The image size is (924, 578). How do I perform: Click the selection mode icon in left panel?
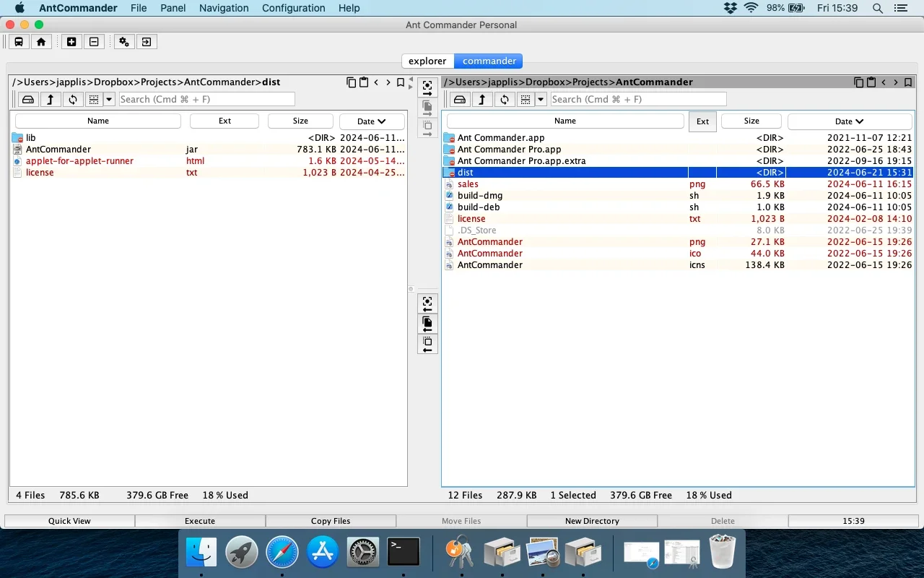(94, 100)
